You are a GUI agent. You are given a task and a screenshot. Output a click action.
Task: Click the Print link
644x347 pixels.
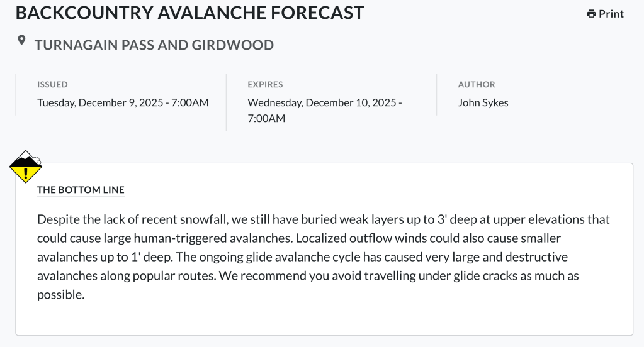pyautogui.click(x=606, y=14)
